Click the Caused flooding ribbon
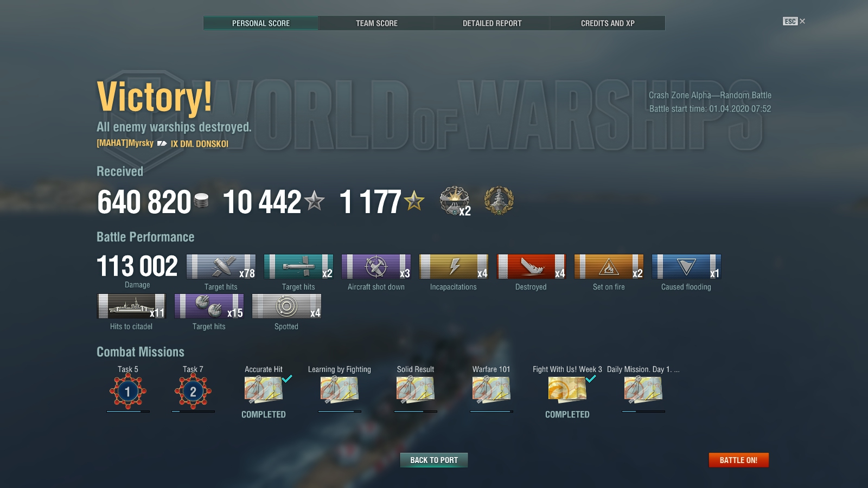This screenshot has height=488, width=868. point(686,266)
